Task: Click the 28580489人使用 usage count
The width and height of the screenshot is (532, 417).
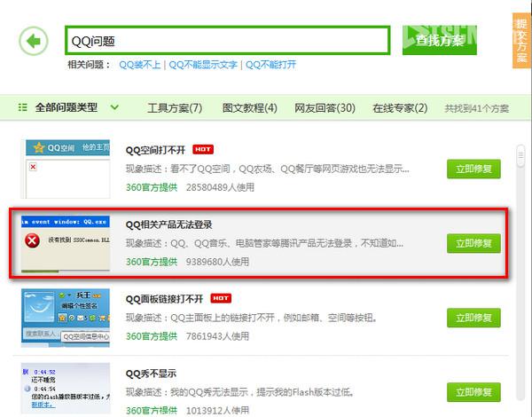Action: click(x=220, y=187)
